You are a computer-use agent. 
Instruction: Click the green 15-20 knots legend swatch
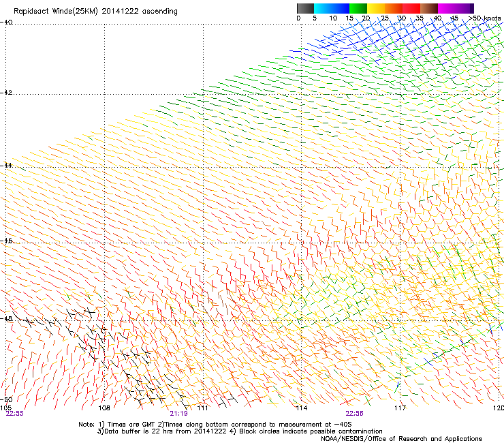click(358, 8)
